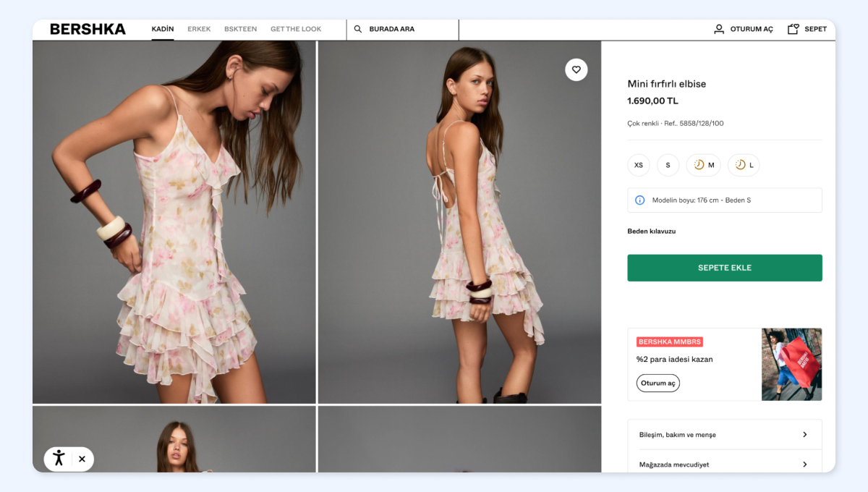The width and height of the screenshot is (868, 492).
Task: Open the accessibility figure icon
Action: click(x=59, y=459)
